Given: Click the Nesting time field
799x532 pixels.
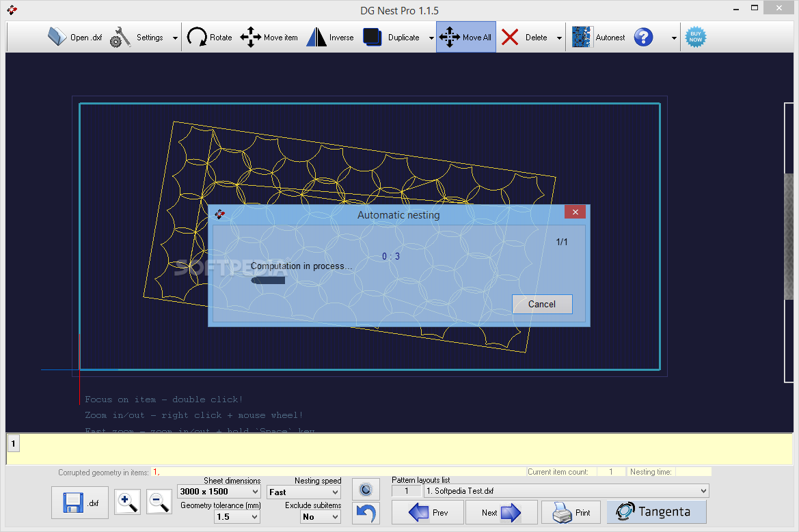Looking at the screenshot, I should [x=693, y=472].
